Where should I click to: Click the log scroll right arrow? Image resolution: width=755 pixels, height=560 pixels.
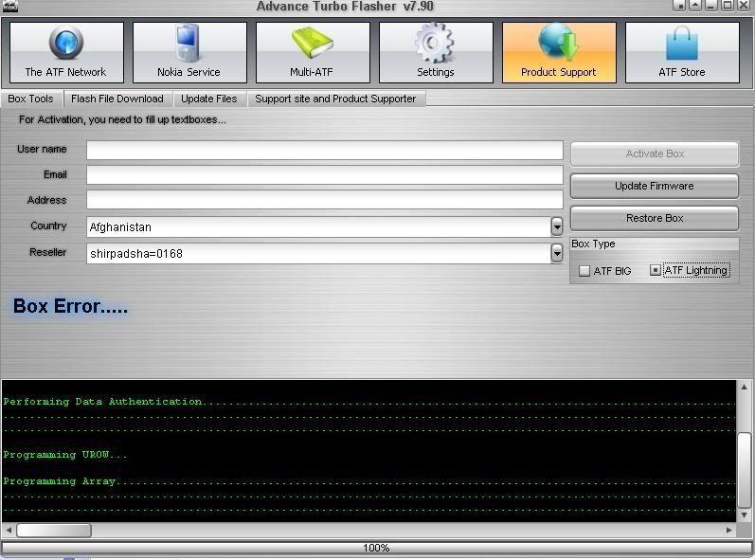pos(729,530)
